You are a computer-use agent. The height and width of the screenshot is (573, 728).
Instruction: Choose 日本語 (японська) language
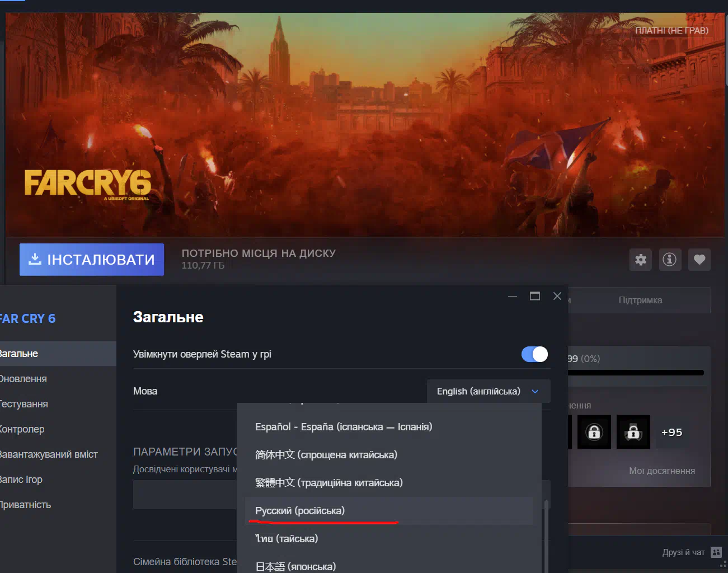click(389, 564)
